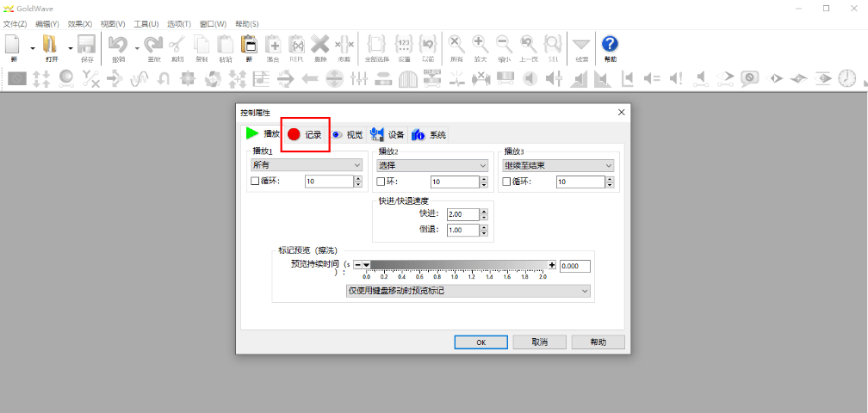
Task: Click the censor speech bubble effect icon
Action: (x=749, y=78)
